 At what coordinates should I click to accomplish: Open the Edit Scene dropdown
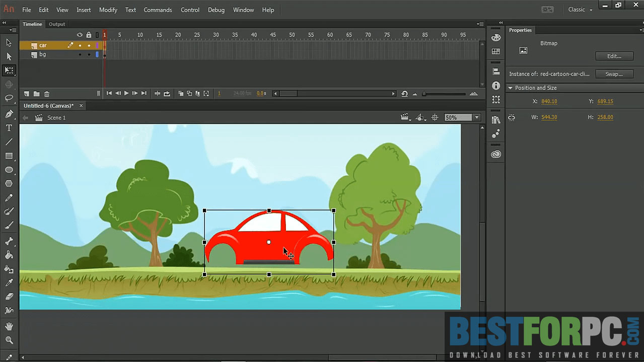click(x=406, y=117)
